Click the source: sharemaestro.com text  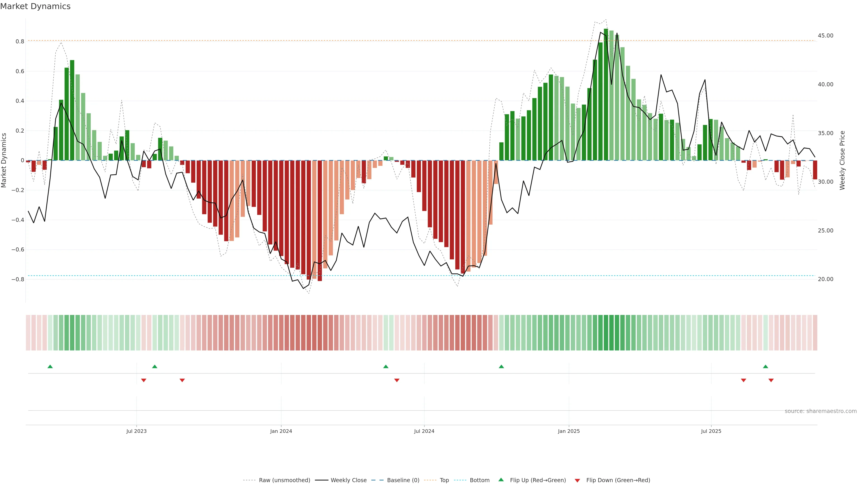[x=821, y=411]
